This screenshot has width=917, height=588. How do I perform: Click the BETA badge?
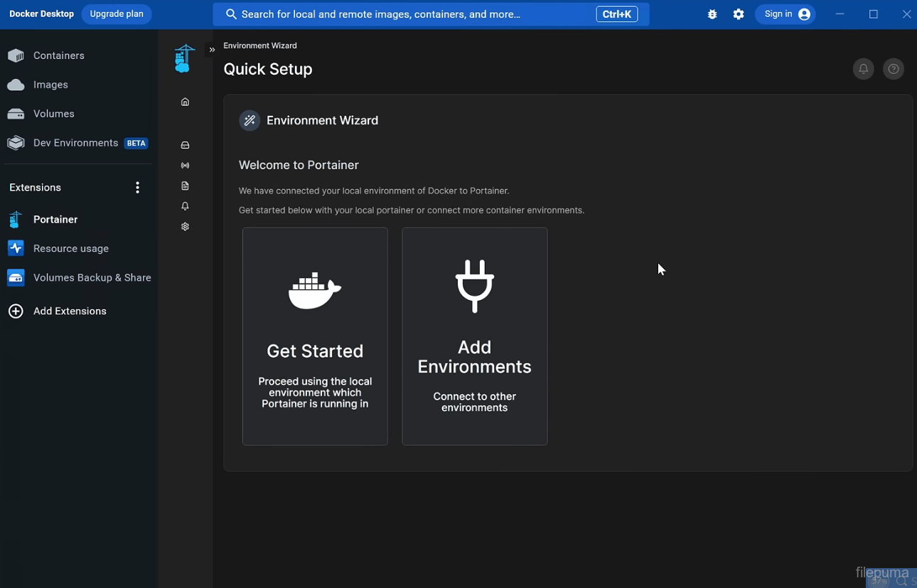pyautogui.click(x=136, y=143)
